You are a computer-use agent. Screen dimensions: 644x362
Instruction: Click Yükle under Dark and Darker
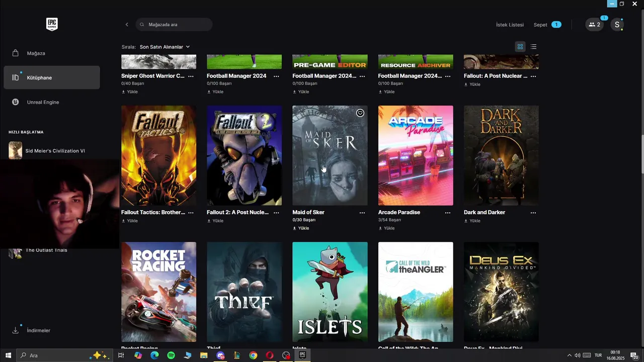pos(472,221)
